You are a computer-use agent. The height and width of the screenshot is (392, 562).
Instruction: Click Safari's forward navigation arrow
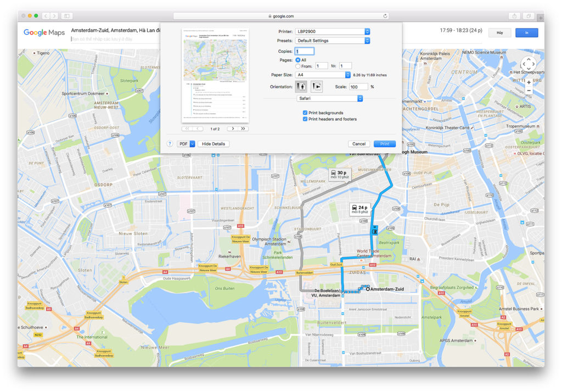point(54,16)
